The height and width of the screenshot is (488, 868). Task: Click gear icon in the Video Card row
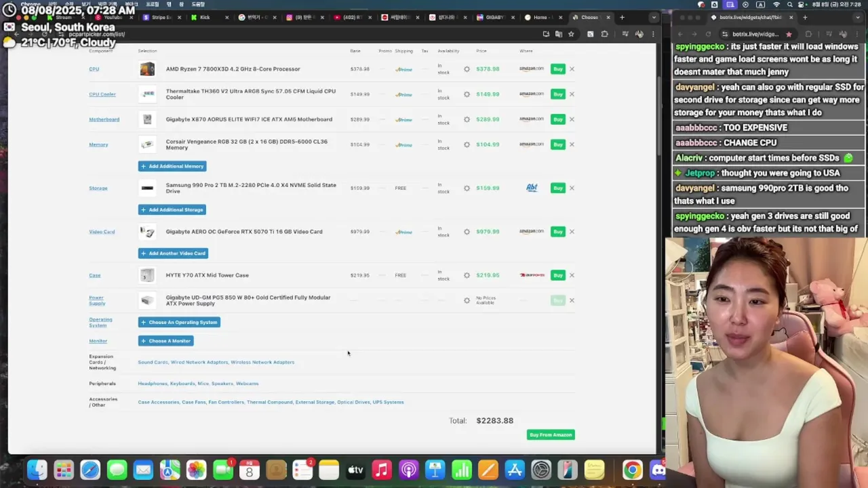point(467,232)
